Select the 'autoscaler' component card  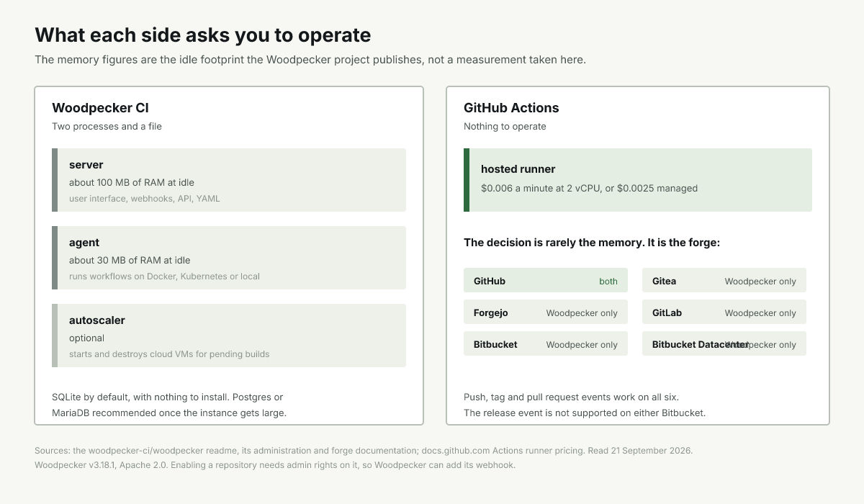pyautogui.click(x=229, y=336)
